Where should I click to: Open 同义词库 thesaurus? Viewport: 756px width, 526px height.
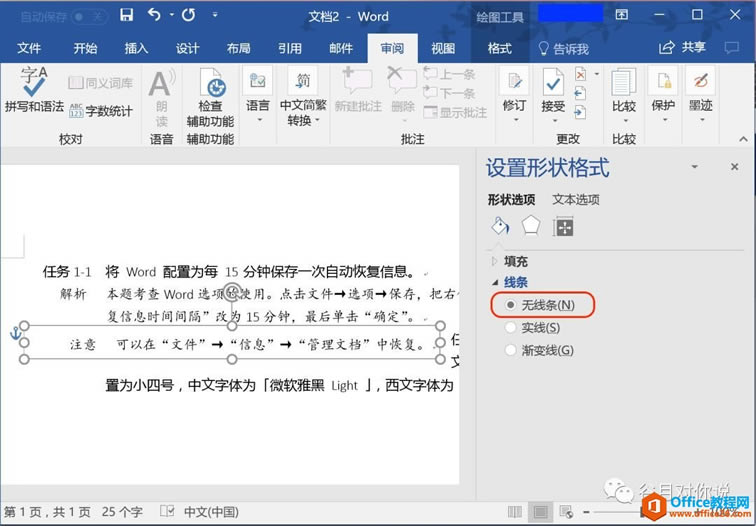pos(101,83)
